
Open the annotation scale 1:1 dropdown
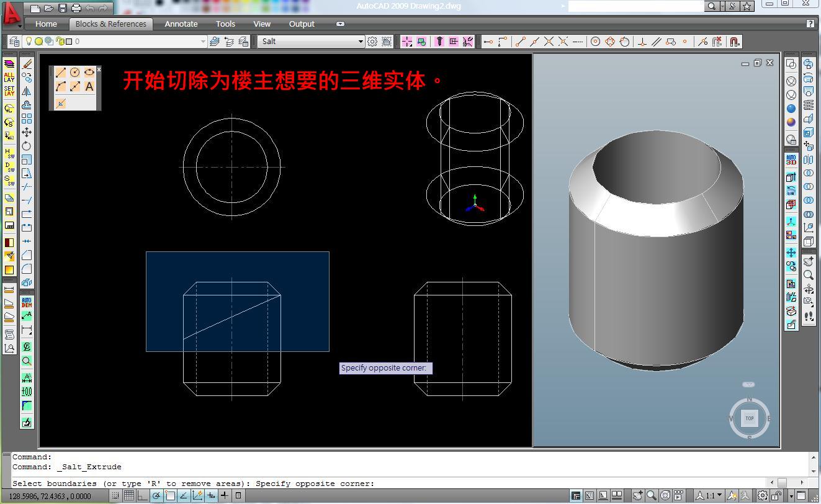click(711, 496)
